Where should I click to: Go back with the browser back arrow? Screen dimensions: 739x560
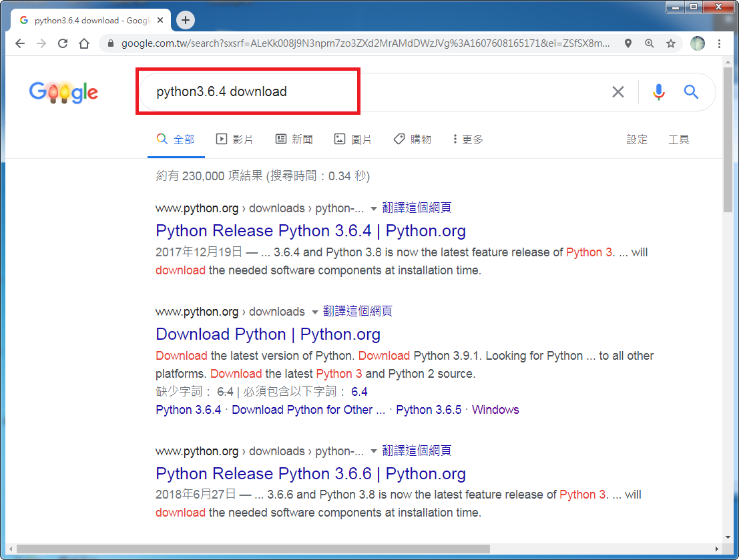(x=20, y=44)
